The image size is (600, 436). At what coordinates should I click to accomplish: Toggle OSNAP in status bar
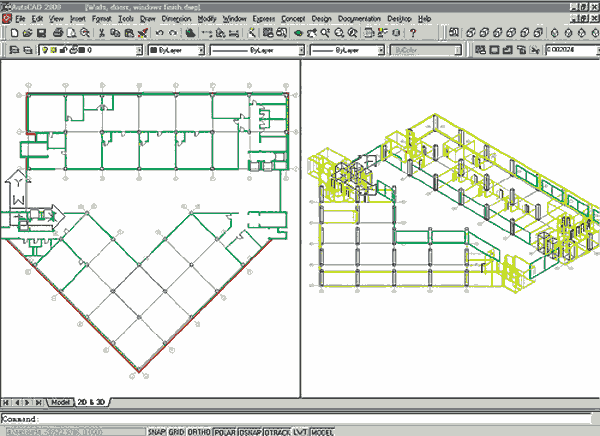[252, 431]
